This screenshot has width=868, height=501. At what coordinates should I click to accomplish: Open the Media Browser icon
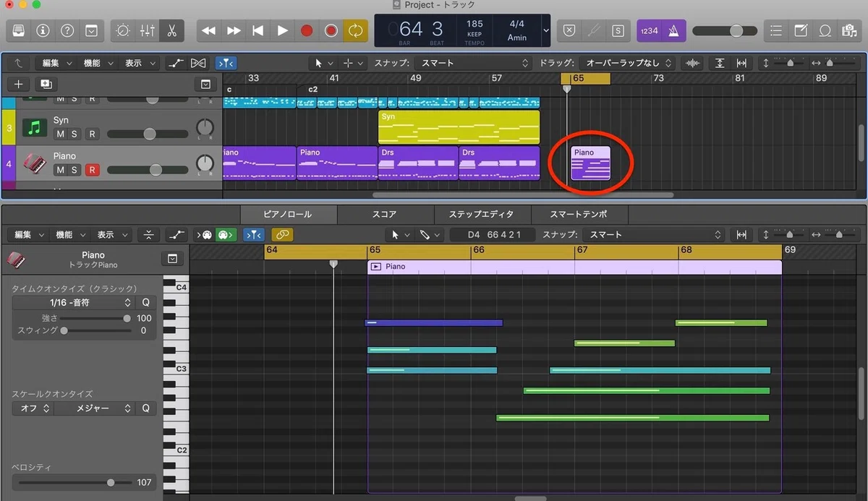(848, 30)
